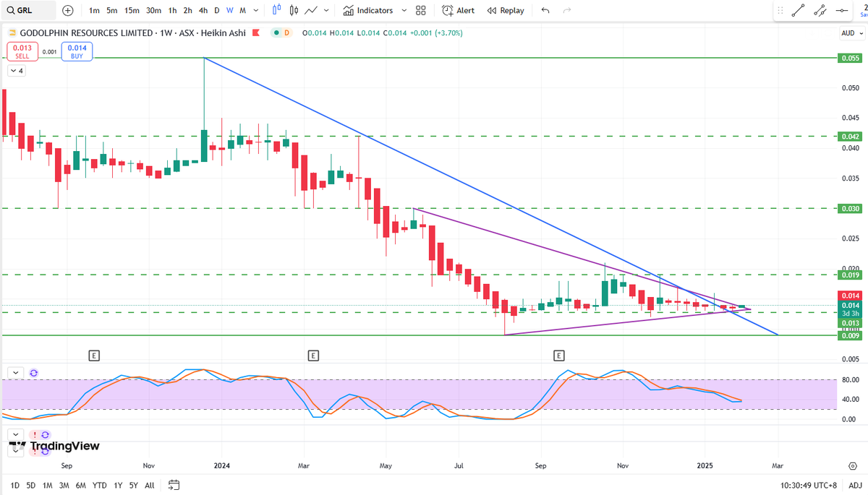The width and height of the screenshot is (868, 495).
Task: Select the W weekly interval
Action: tap(229, 11)
